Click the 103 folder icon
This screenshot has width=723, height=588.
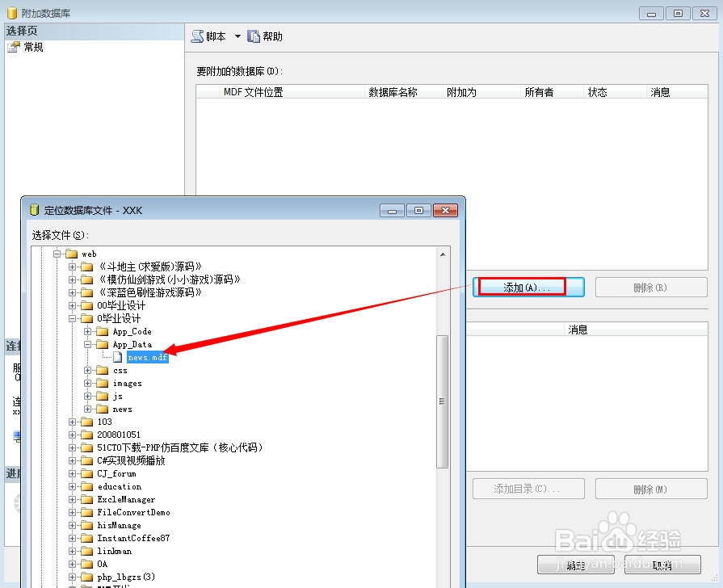click(x=86, y=422)
